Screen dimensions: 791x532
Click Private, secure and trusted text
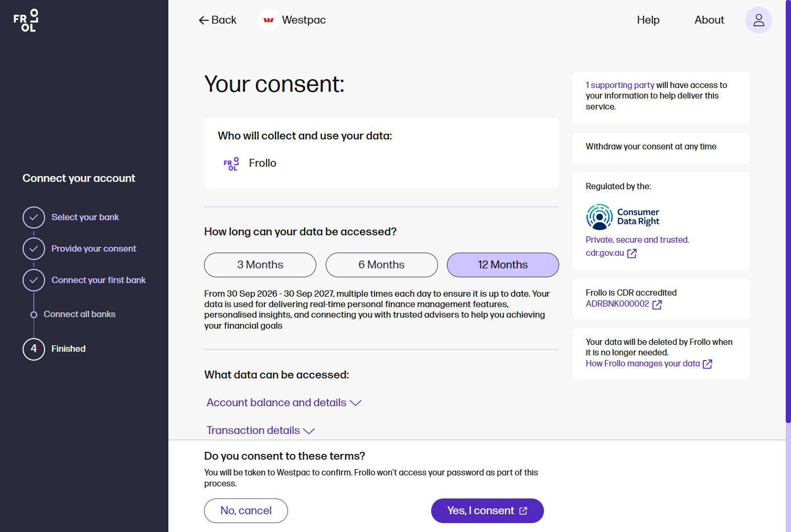pyautogui.click(x=637, y=240)
